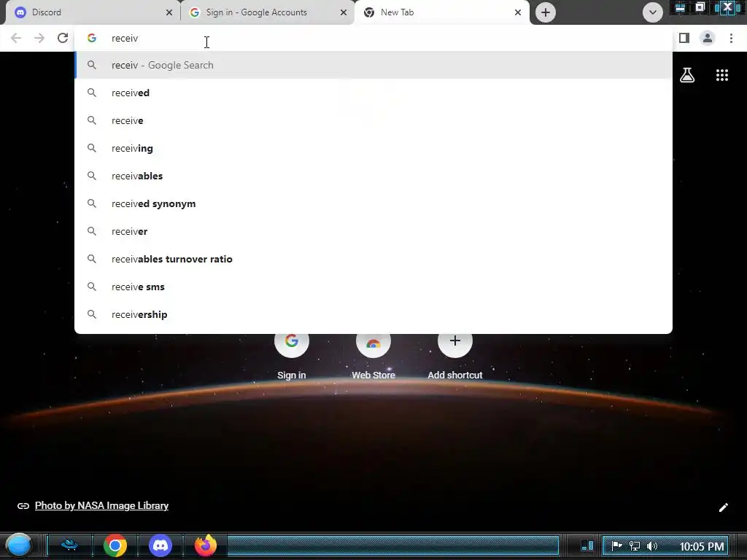Open the volume tray icon
Screen dimensions: 747x560
pos(651,546)
